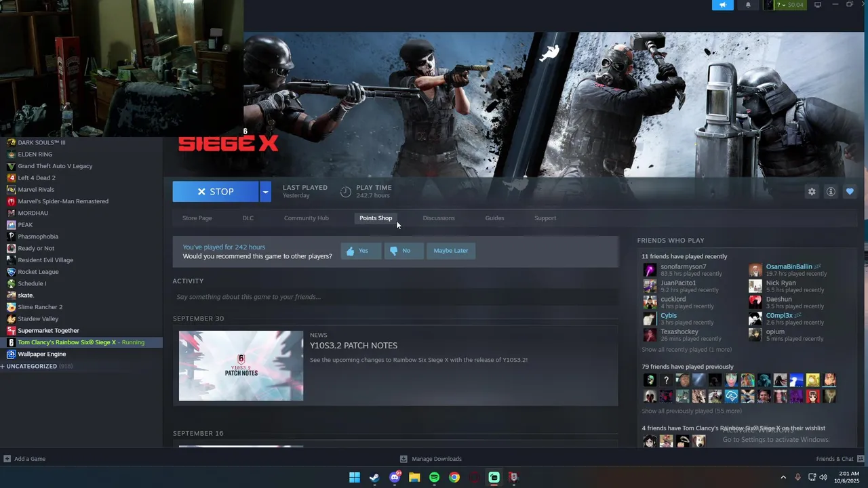The width and height of the screenshot is (868, 488).
Task: Open the Steam notifications bell
Action: pyautogui.click(x=748, y=5)
